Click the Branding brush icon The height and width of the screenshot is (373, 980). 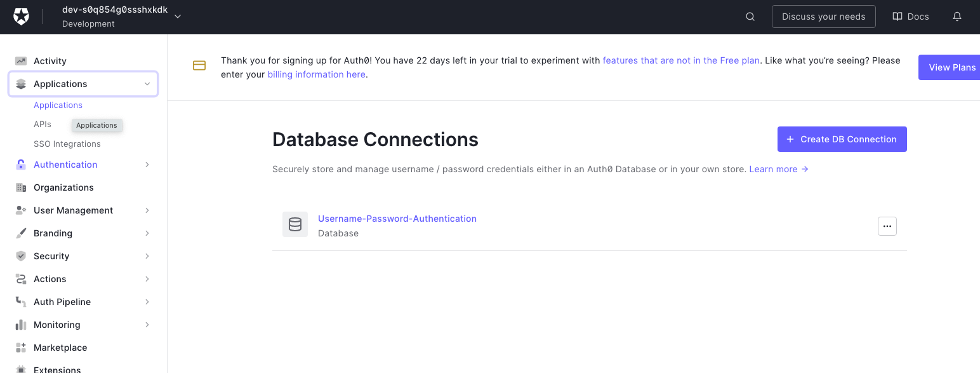click(19, 233)
